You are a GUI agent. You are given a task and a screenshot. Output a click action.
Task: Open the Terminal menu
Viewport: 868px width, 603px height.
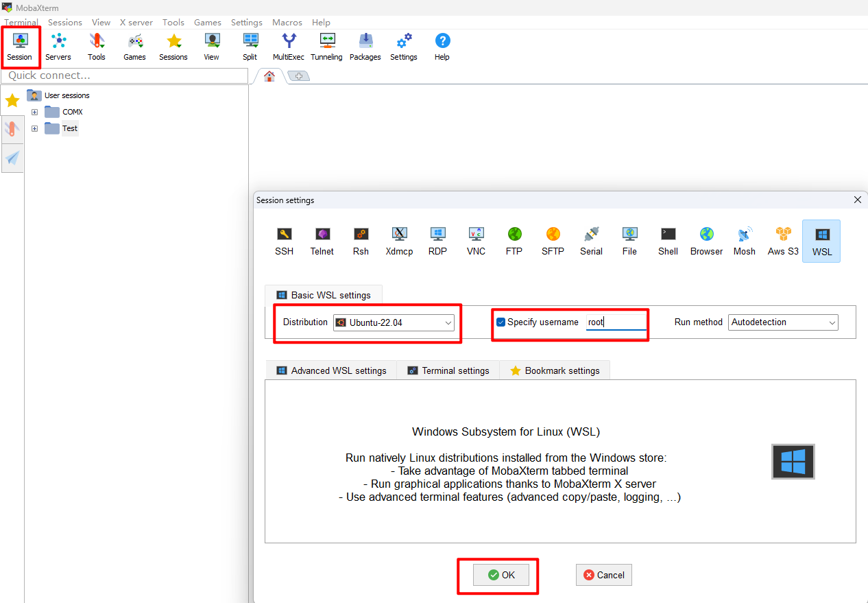(21, 23)
